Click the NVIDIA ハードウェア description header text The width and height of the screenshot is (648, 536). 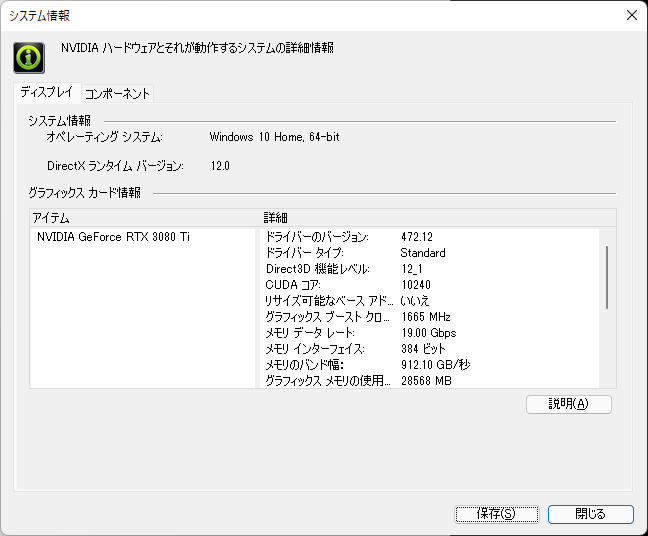[198, 48]
